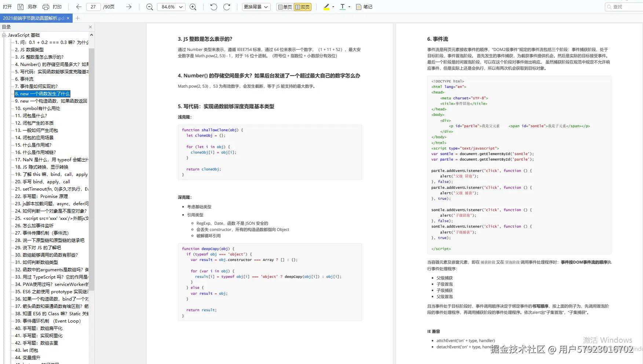Click the 6. 事件流 heading on right page

pos(438,39)
